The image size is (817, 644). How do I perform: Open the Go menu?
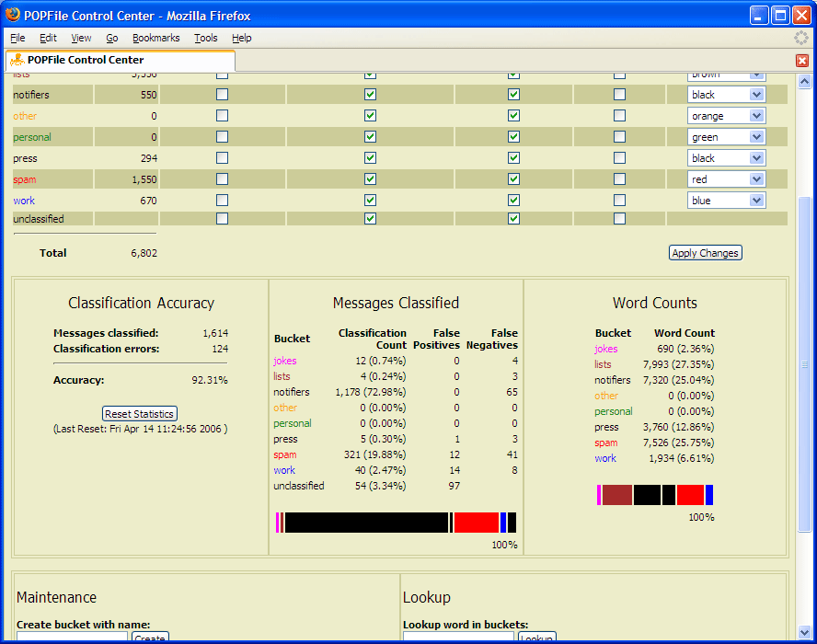coord(112,38)
